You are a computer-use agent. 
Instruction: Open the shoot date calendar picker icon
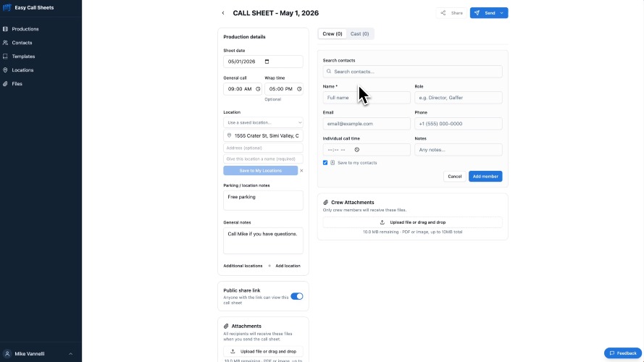coord(267,62)
